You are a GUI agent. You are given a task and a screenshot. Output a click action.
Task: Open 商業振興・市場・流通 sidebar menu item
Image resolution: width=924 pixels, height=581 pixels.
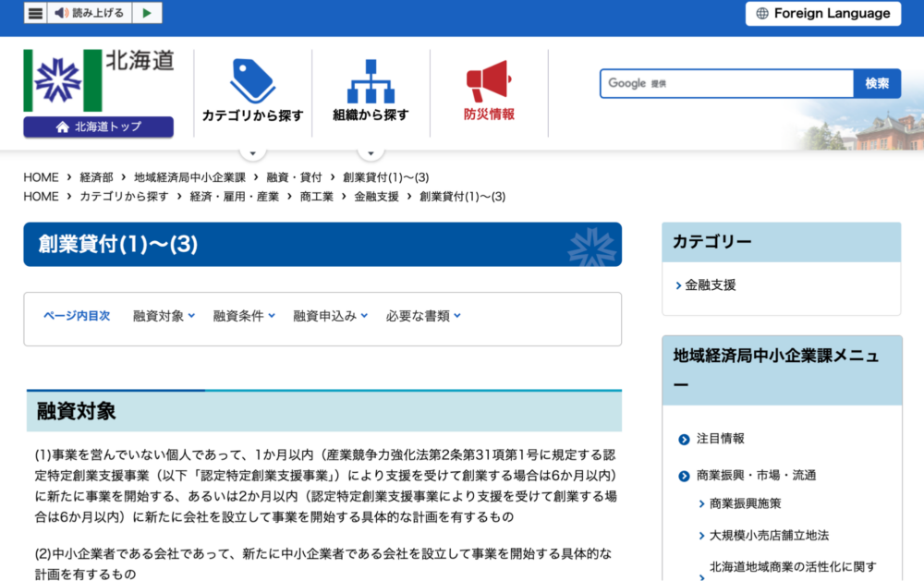tap(756, 476)
